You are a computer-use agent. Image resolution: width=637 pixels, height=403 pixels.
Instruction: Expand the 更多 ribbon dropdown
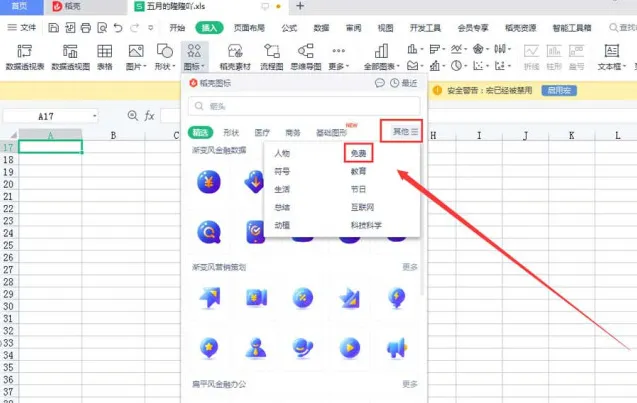(x=338, y=66)
